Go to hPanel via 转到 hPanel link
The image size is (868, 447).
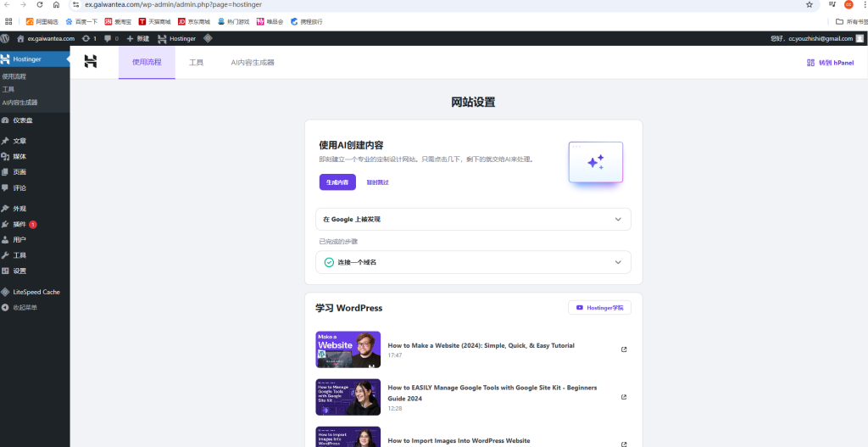[830, 63]
